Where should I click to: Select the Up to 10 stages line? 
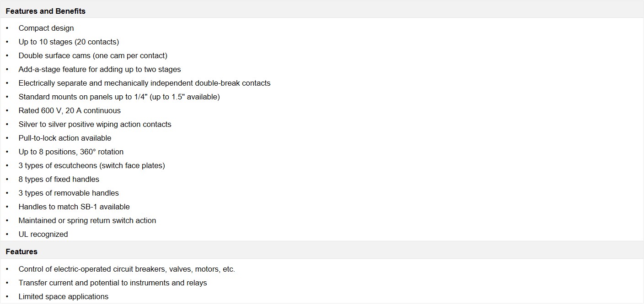coord(69,42)
